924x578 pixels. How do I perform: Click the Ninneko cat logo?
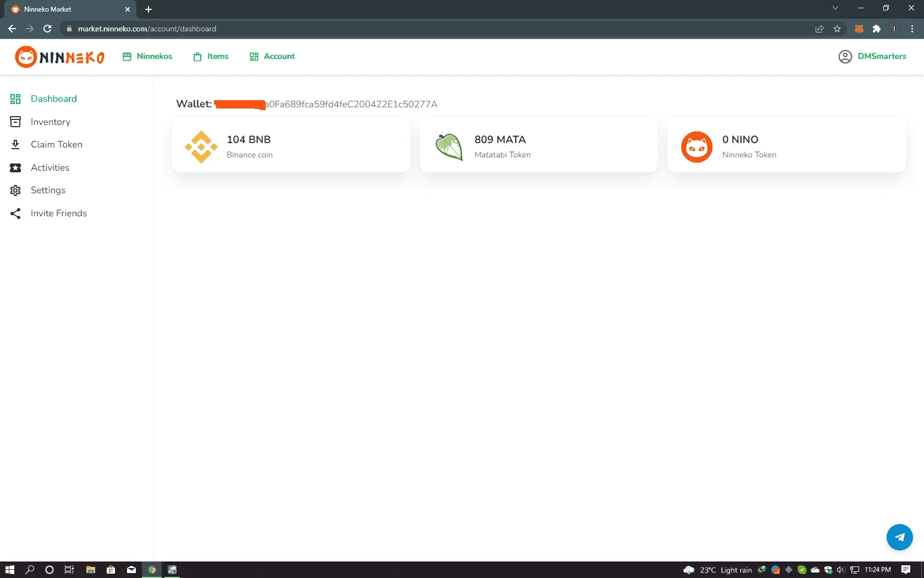coord(59,57)
